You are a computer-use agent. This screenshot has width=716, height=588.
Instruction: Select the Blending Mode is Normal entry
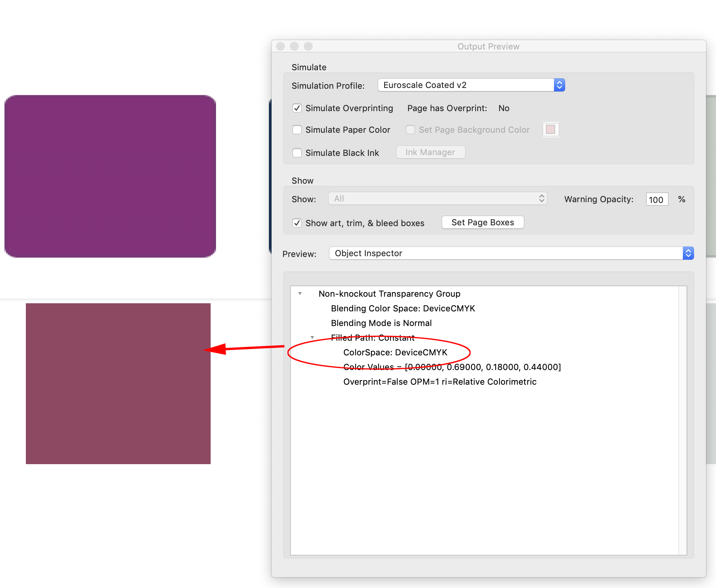pyautogui.click(x=381, y=323)
